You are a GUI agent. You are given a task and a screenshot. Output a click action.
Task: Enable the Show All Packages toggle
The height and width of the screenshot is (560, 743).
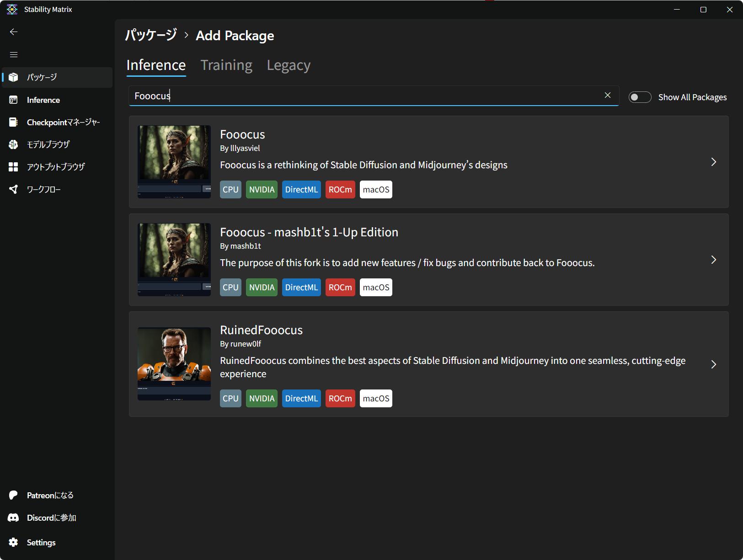pyautogui.click(x=640, y=97)
